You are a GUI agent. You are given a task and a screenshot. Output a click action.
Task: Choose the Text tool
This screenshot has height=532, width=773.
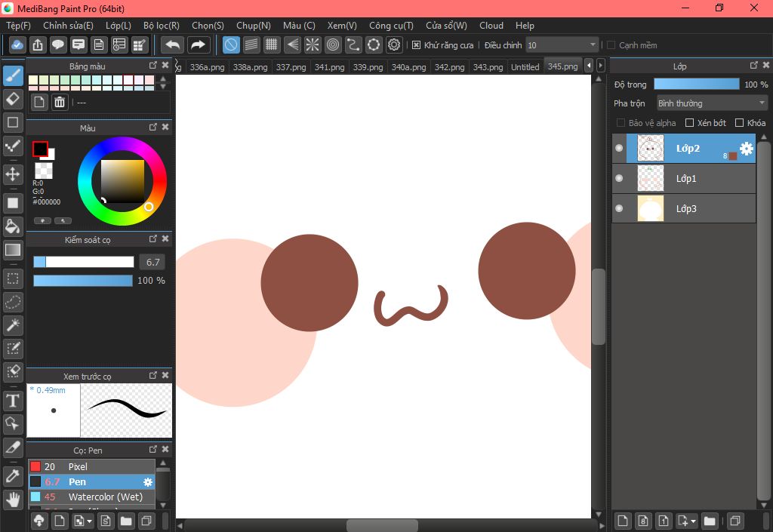[13, 400]
